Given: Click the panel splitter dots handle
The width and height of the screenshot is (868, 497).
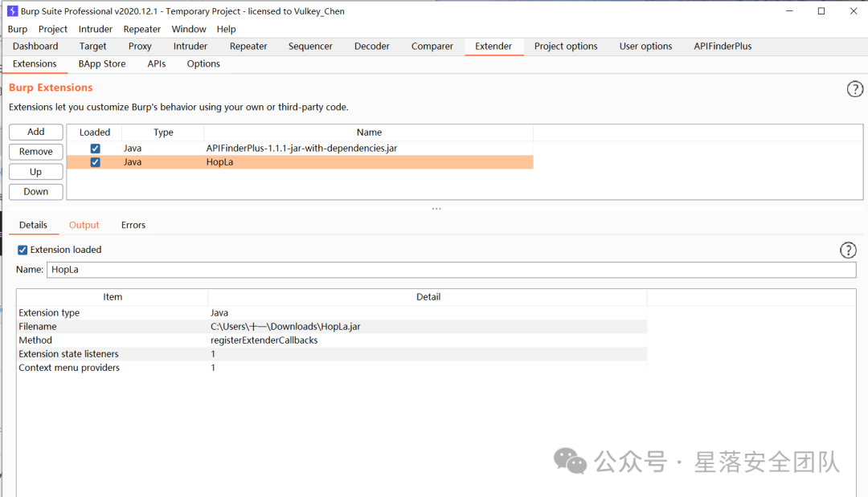Looking at the screenshot, I should point(436,209).
